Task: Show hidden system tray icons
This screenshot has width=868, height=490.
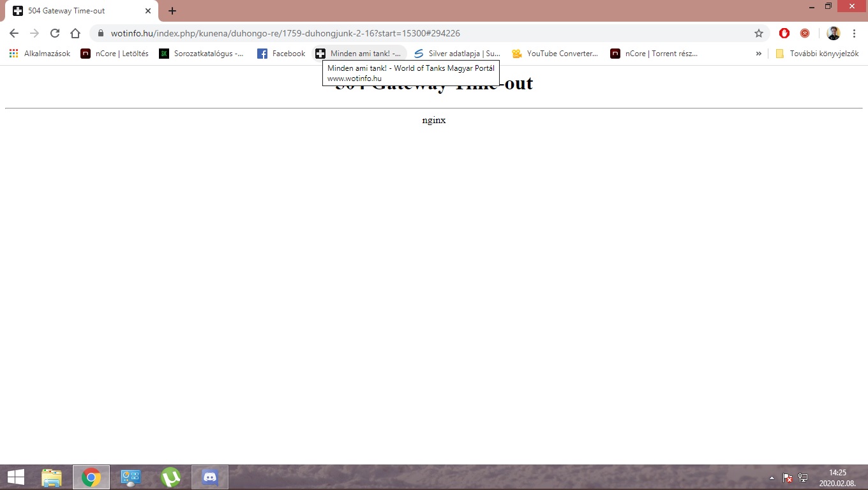Action: (x=772, y=478)
